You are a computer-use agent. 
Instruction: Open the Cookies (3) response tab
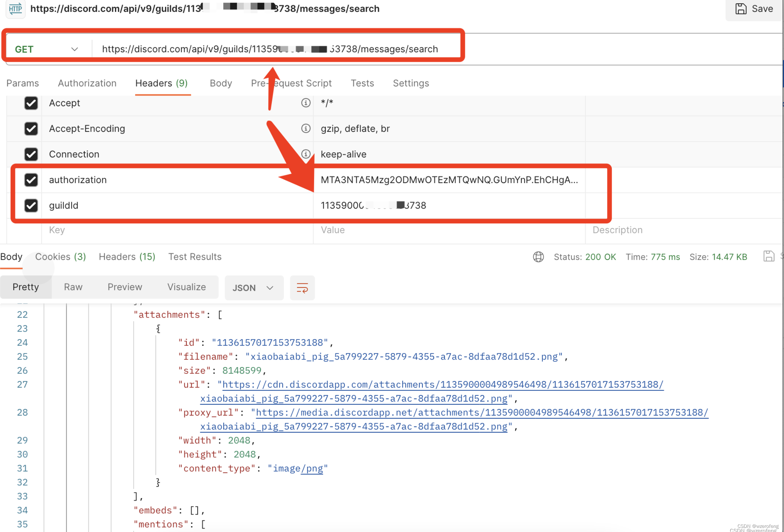click(60, 257)
